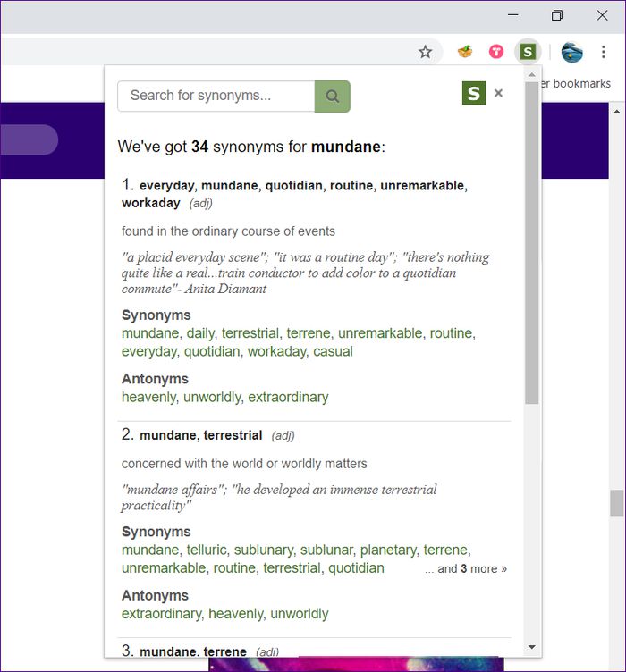Close the synonyms popup with X
This screenshot has width=626, height=672.
click(498, 93)
